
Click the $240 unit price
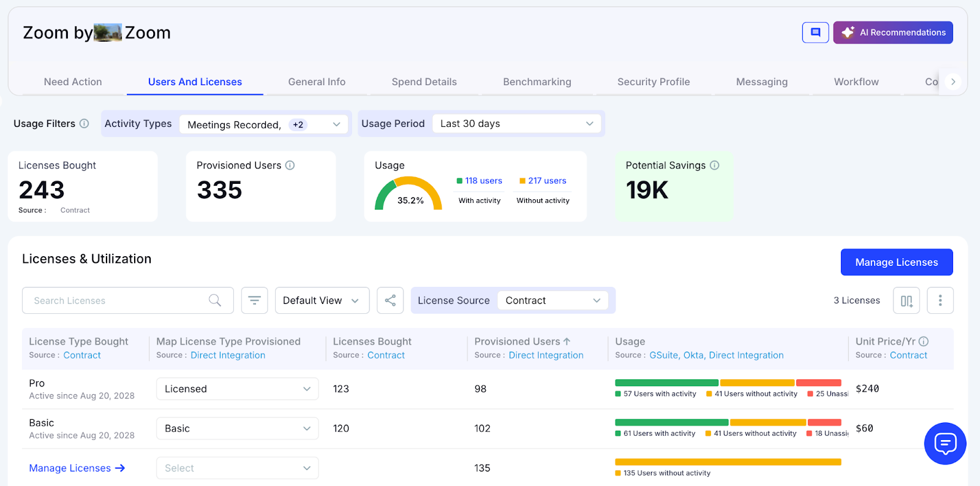867,389
